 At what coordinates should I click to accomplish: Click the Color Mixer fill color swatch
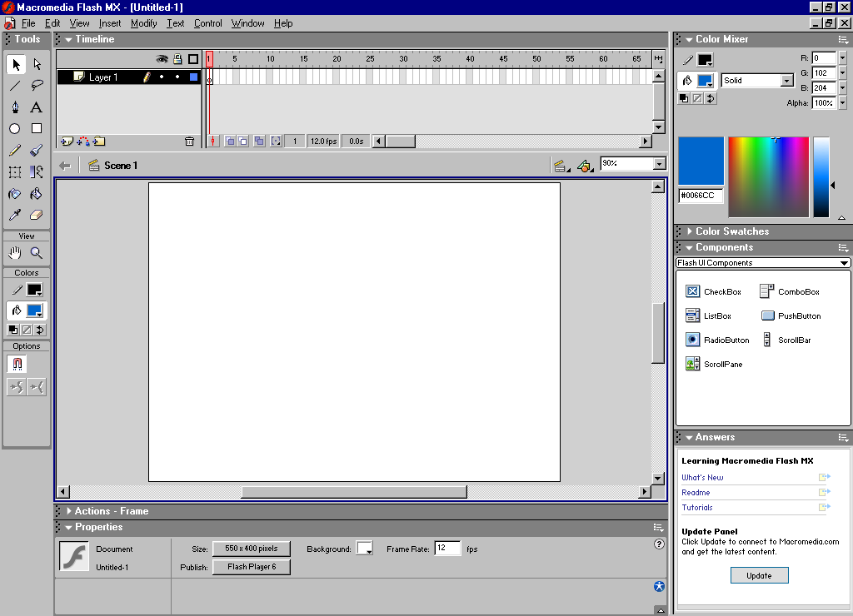705,81
